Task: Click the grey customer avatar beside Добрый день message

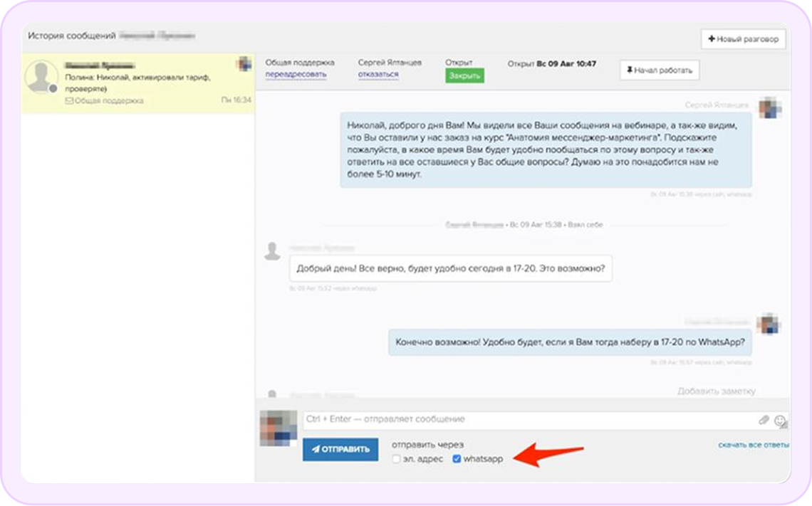Action: point(271,251)
